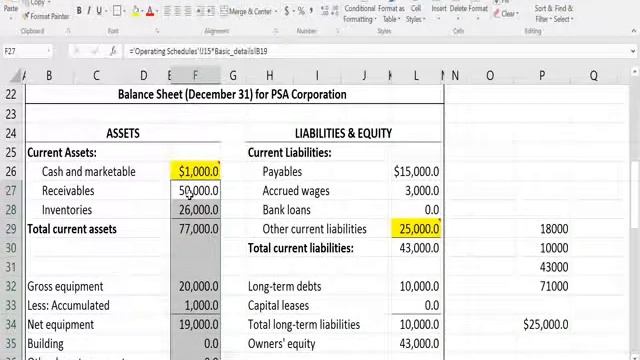Toggle Underline formatting in the ribbon
640x360 pixels.
(98, 11)
